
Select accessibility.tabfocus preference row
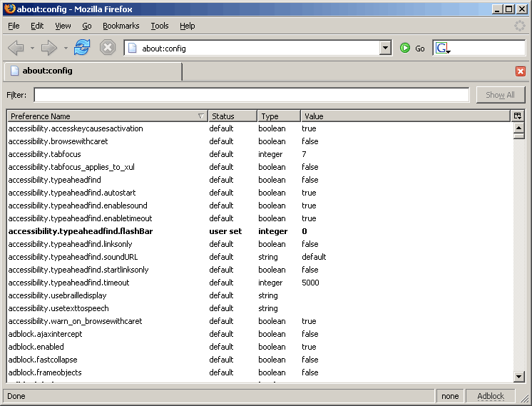coord(260,154)
